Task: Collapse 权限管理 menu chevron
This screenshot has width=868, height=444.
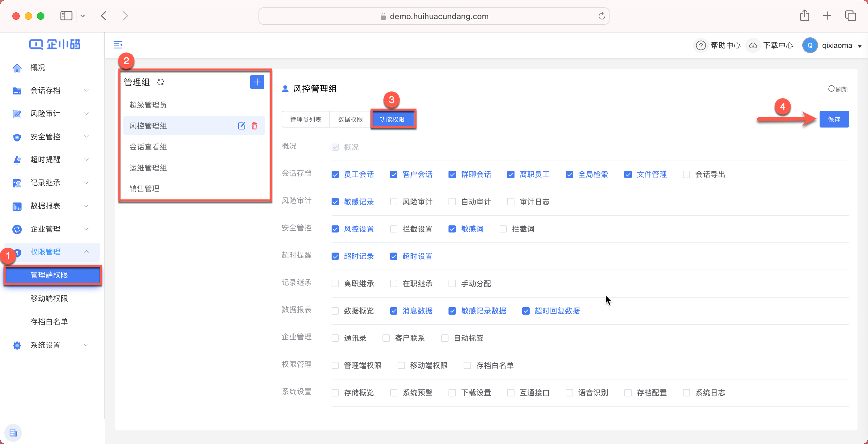Action: (86, 252)
